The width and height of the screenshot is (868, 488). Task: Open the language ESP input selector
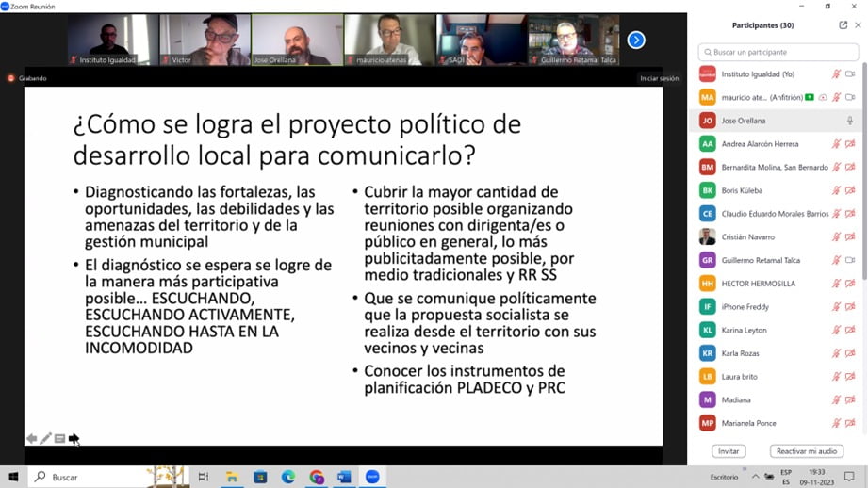point(787,478)
